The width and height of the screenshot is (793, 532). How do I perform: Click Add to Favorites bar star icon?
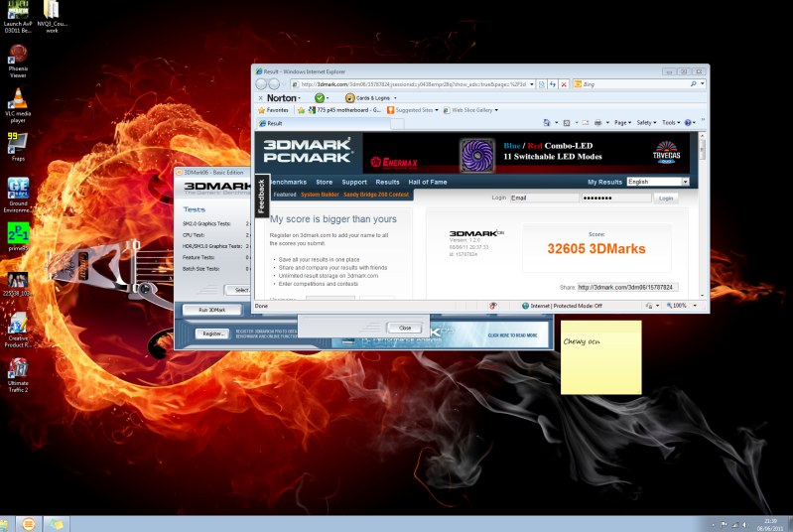(301, 110)
